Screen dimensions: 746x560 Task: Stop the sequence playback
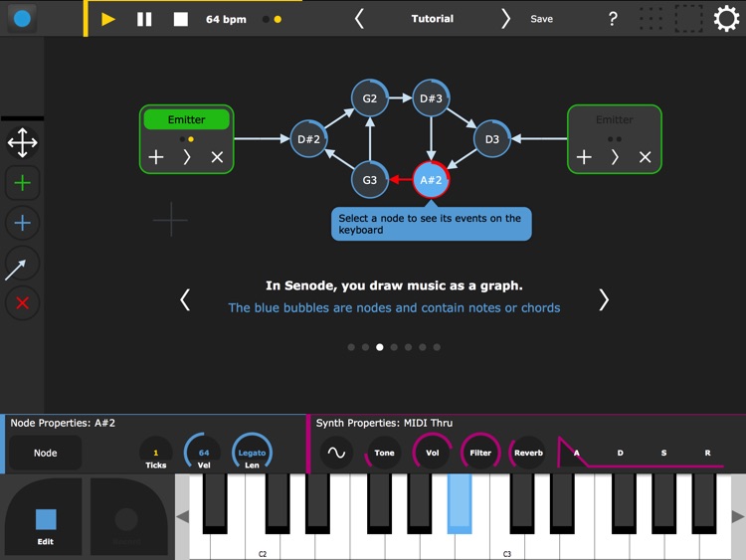click(180, 19)
